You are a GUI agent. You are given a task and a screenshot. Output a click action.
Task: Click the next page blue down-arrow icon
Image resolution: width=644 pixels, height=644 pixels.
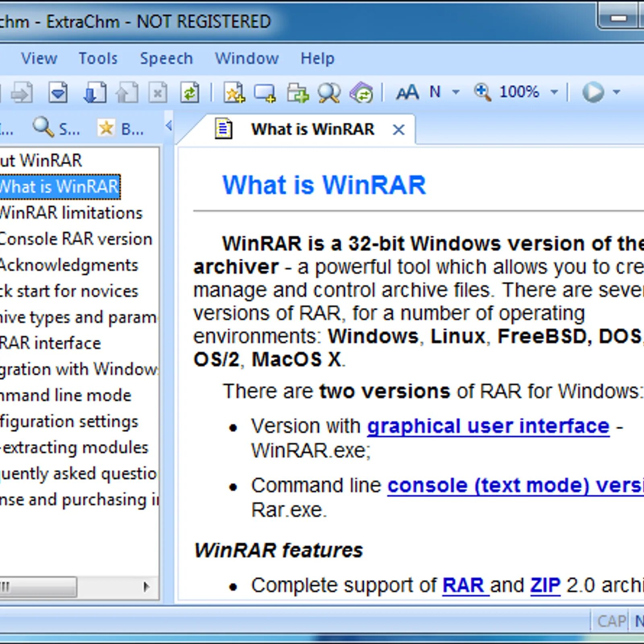click(x=95, y=93)
